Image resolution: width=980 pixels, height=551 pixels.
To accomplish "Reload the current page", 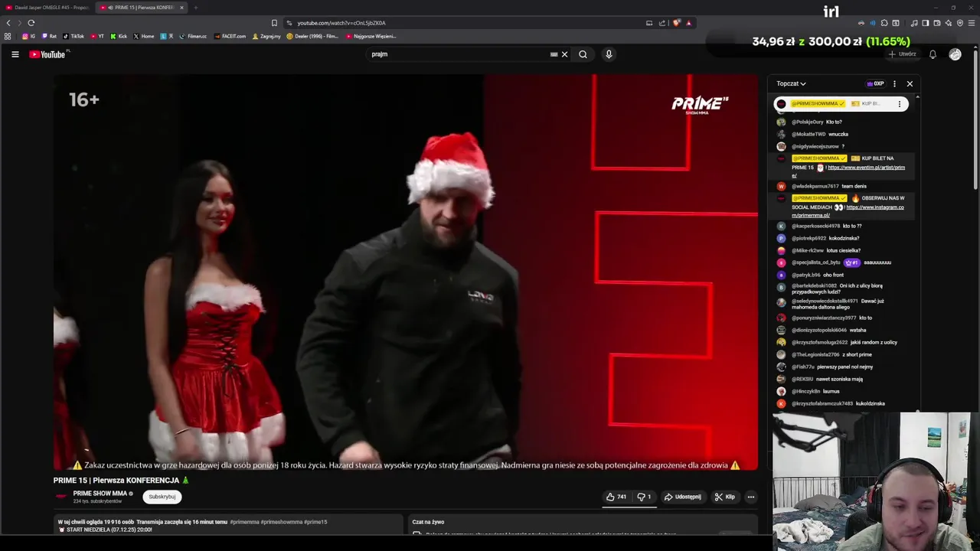I will (x=31, y=23).
